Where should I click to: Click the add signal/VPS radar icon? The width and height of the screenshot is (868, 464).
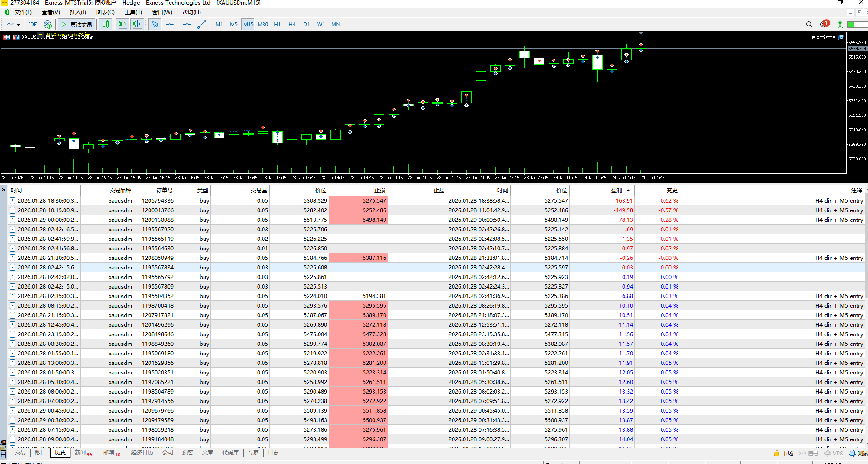[x=48, y=25]
